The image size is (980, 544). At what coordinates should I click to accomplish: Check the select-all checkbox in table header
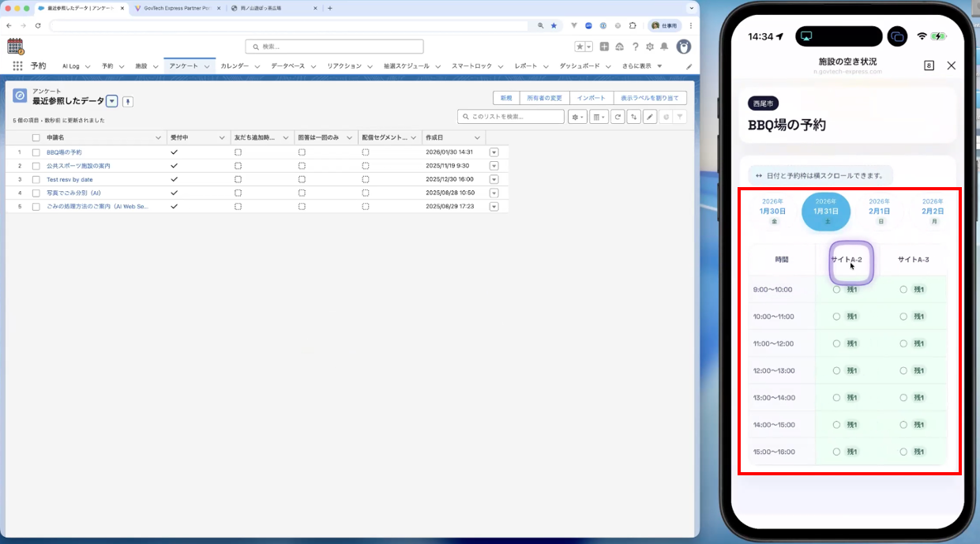pyautogui.click(x=36, y=137)
